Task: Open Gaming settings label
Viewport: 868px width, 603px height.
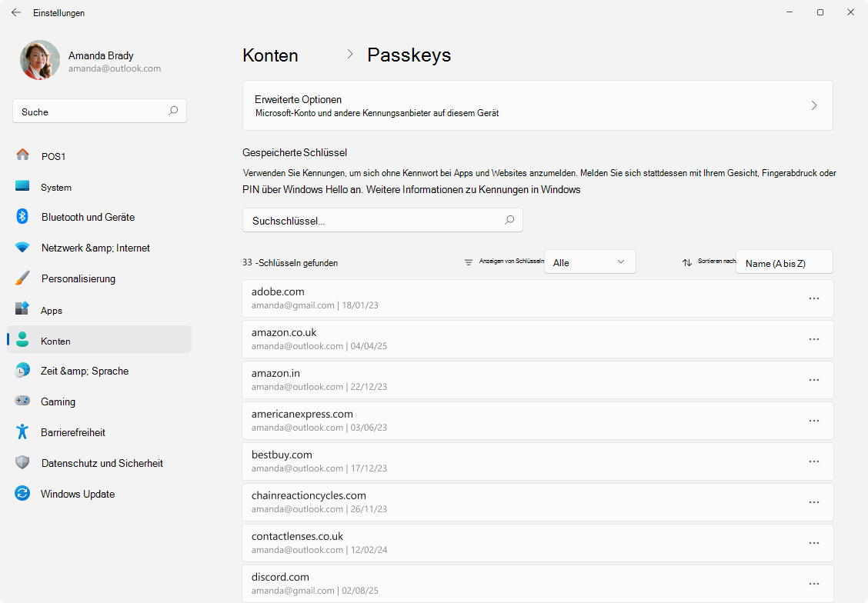Action: click(x=58, y=401)
